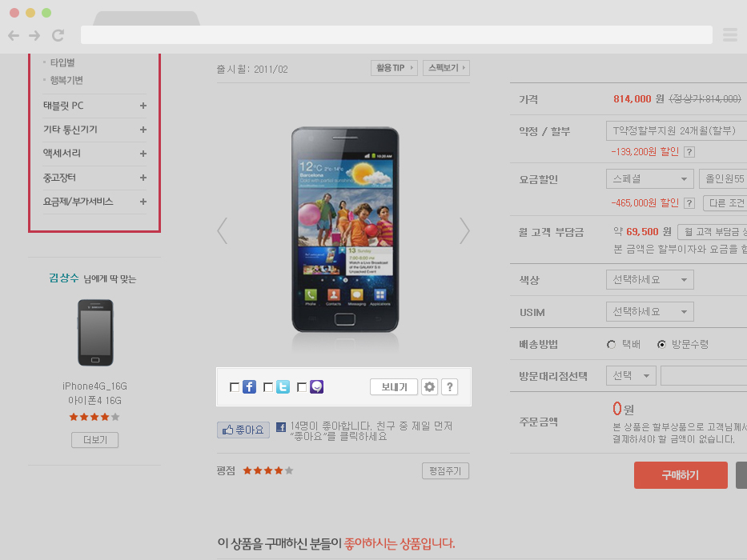Click the purple chat bubble share icon
The image size is (747, 560).
(x=317, y=386)
